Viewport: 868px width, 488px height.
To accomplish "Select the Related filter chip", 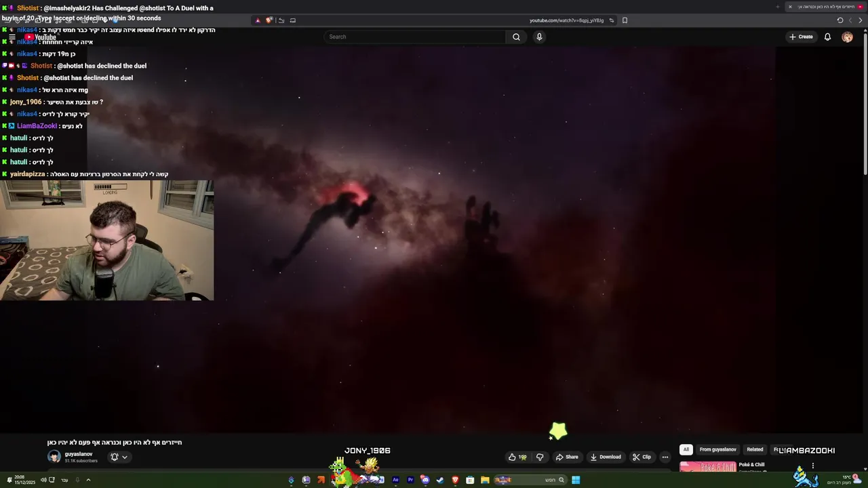I will tap(755, 449).
